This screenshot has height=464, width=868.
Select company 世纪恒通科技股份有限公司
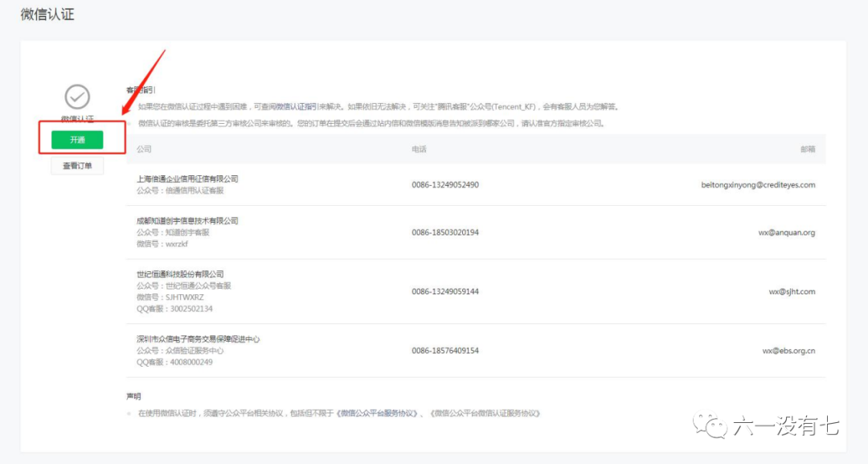(180, 274)
